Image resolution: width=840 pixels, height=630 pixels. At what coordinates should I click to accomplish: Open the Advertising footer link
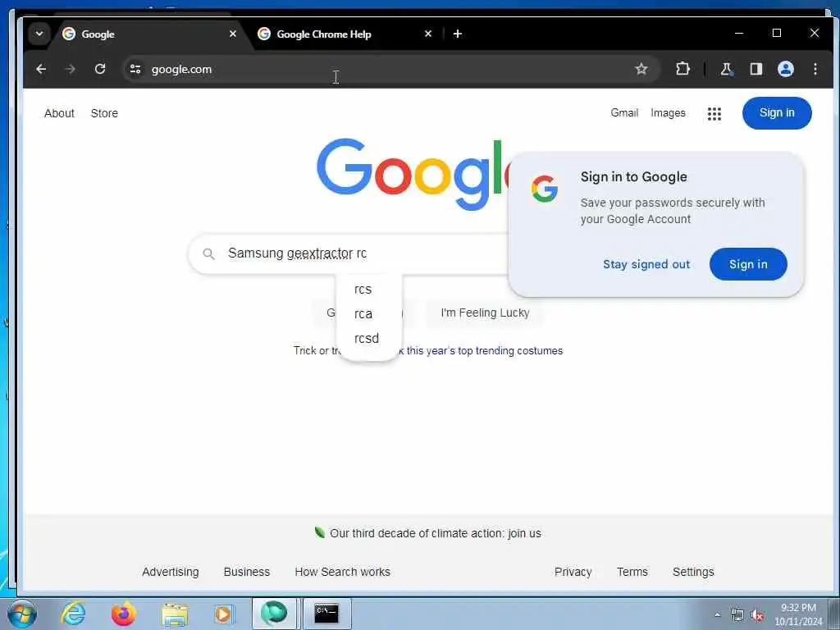tap(171, 572)
